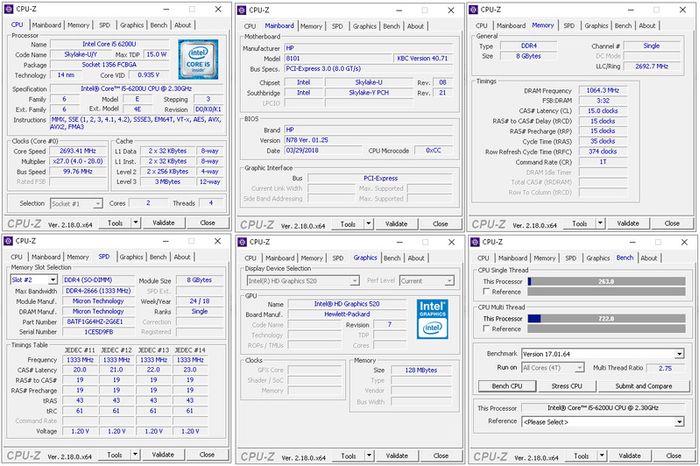Click Part Number 8ATF1G64HZ-2G6E1 field
Image resolution: width=700 pixels, height=466 pixels.
coord(98,321)
